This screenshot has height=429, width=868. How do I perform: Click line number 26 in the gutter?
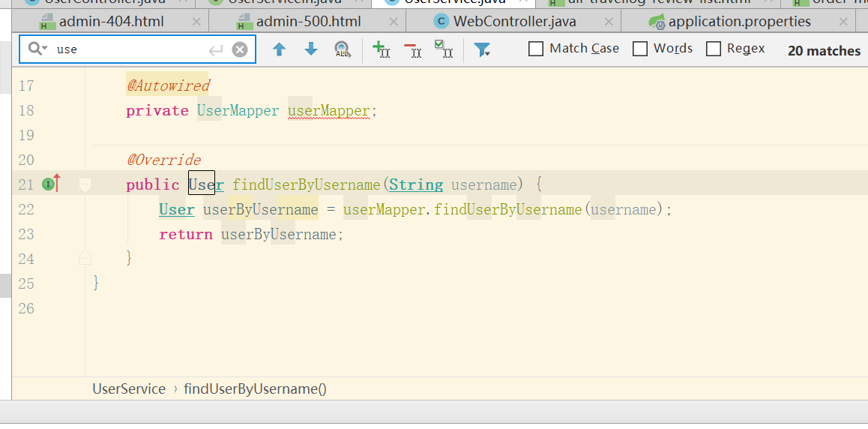click(26, 308)
